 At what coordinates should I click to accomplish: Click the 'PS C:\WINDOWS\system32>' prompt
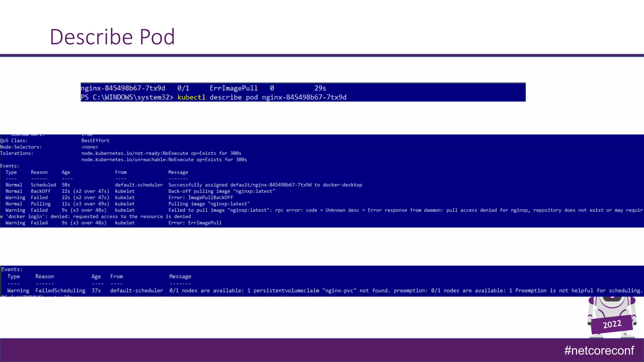click(127, 97)
